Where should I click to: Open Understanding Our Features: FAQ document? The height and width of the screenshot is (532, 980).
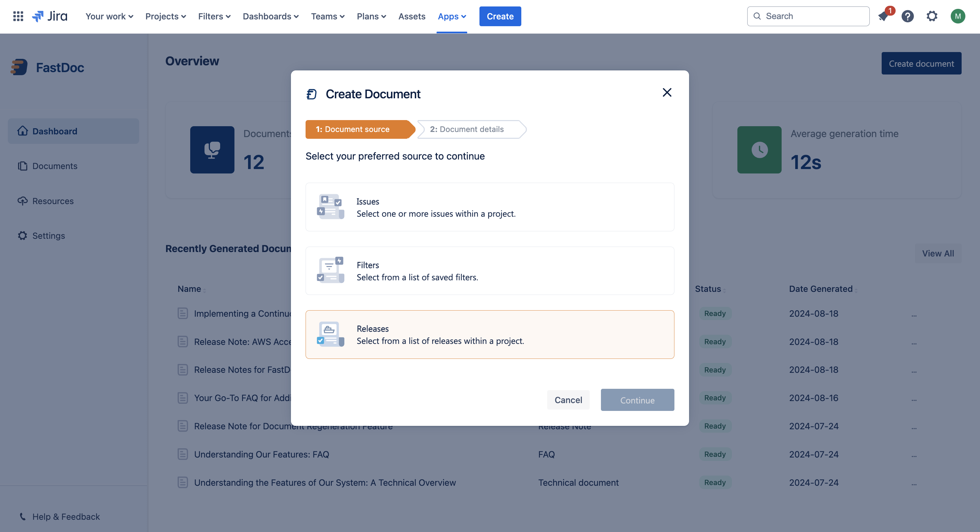(x=261, y=454)
